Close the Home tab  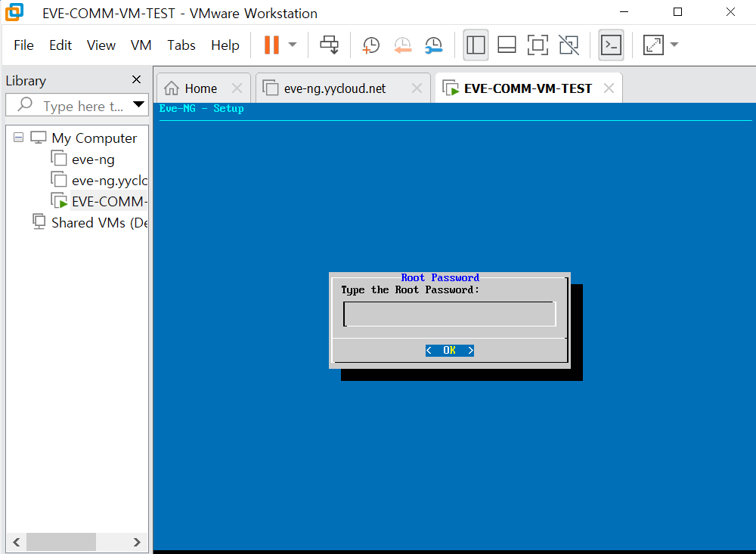(237, 88)
